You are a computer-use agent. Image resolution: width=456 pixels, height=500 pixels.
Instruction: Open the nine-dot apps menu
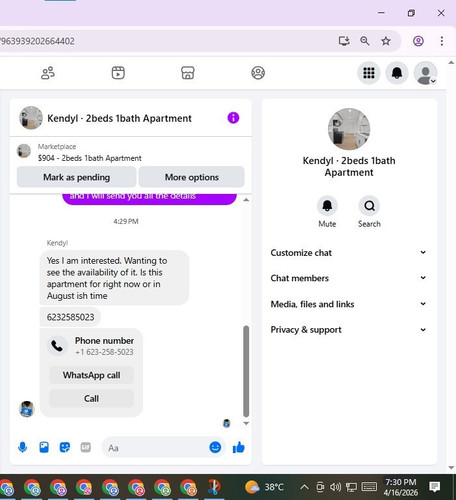(369, 73)
